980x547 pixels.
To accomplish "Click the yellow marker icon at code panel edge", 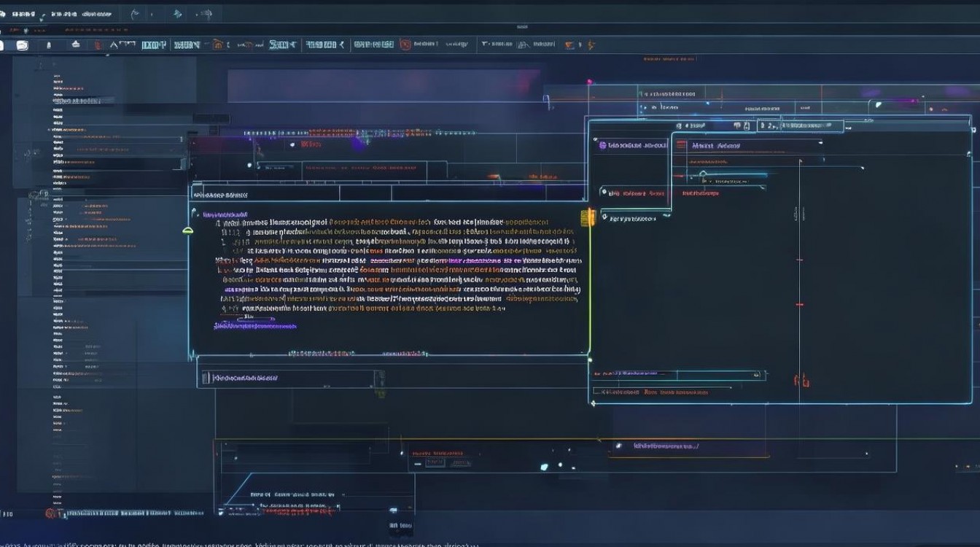I will click(586, 217).
